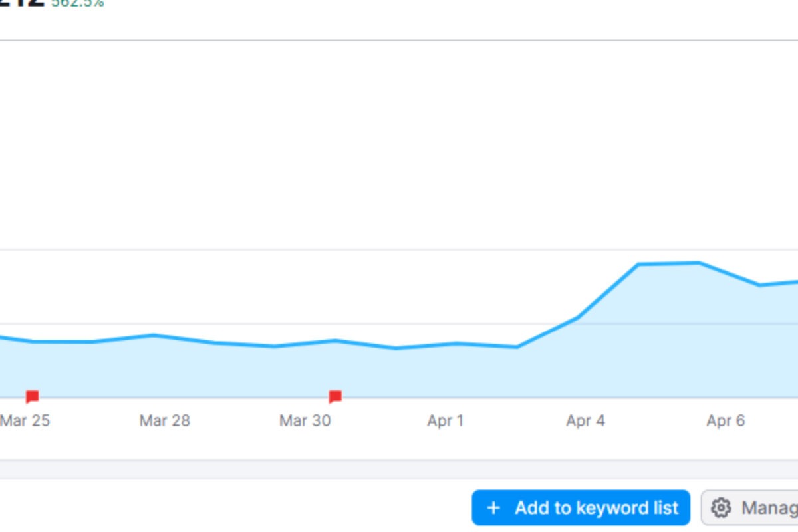Select the Mar 25 axis label

pyautogui.click(x=25, y=420)
